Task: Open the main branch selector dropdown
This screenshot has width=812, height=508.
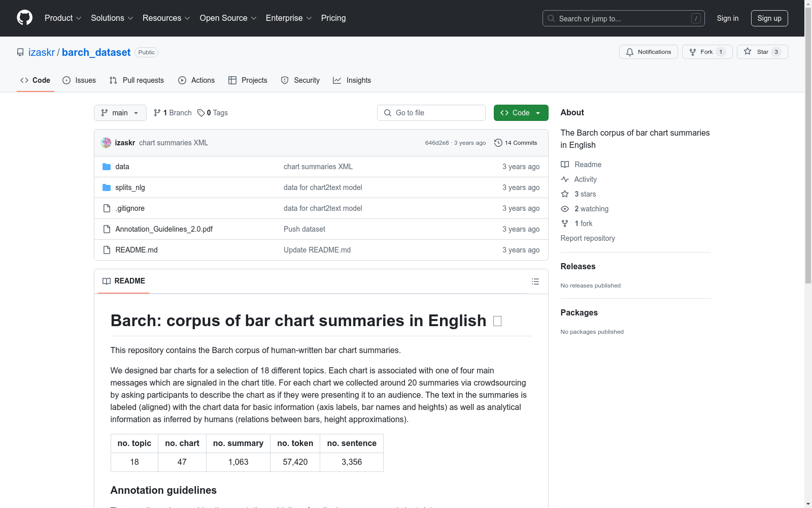Action: pos(120,113)
